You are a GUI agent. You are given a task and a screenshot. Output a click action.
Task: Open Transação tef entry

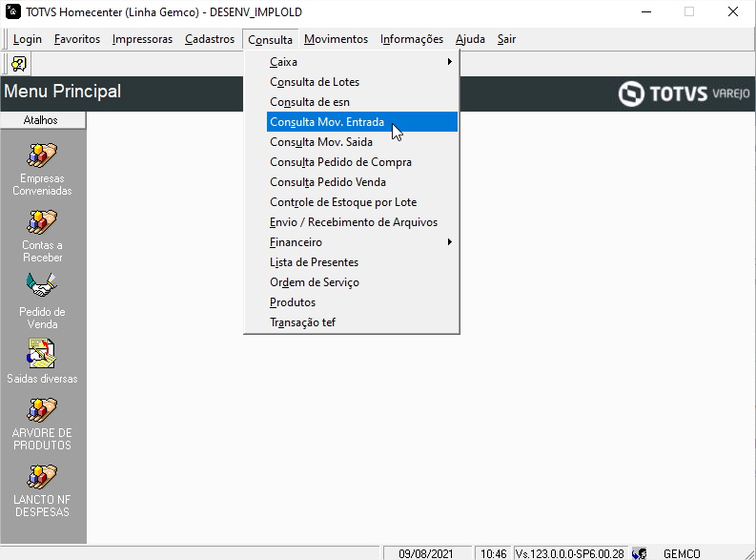(x=362, y=322)
